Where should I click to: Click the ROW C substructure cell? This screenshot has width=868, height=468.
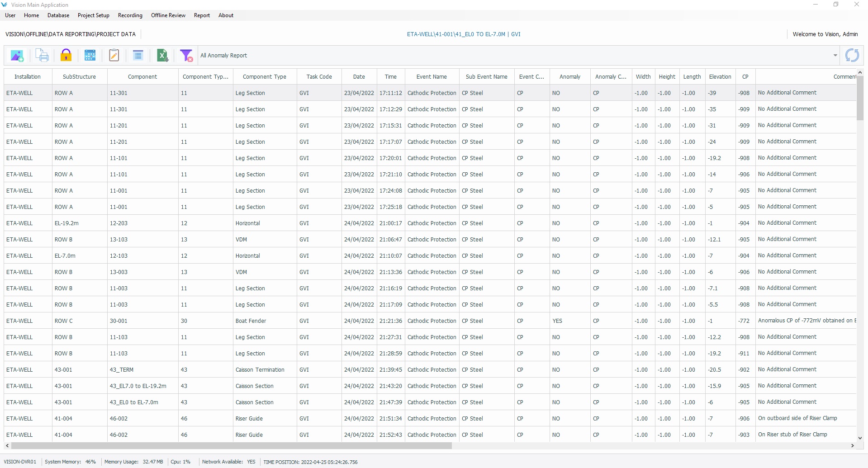(79, 321)
